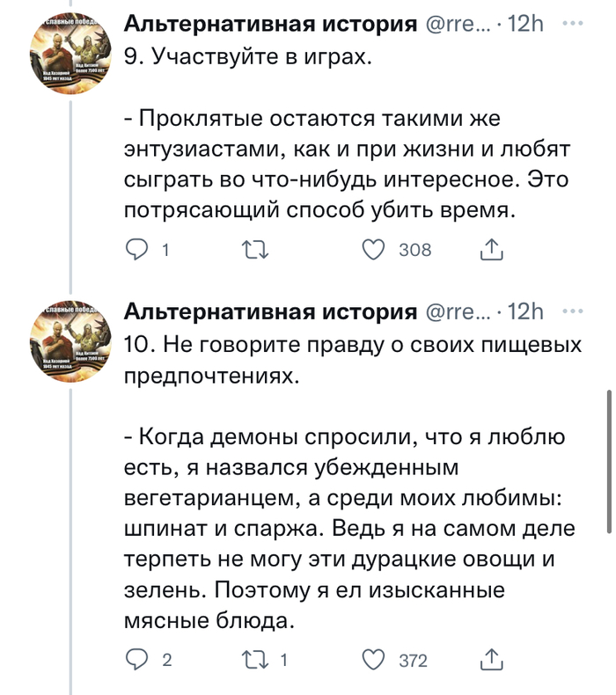Reply to tweet 9 about games
This screenshot has width=616, height=695.
138,250
